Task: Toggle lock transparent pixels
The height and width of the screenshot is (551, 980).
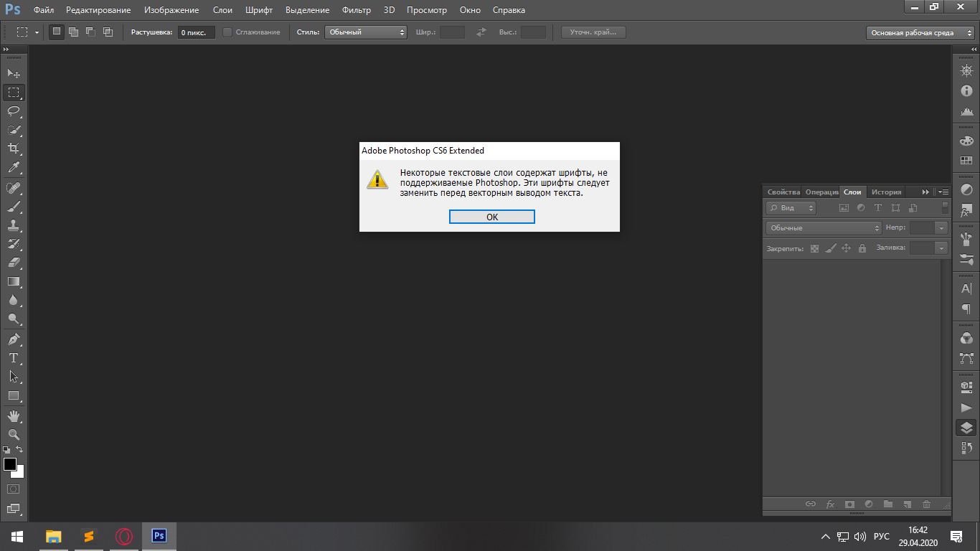Action: click(814, 248)
